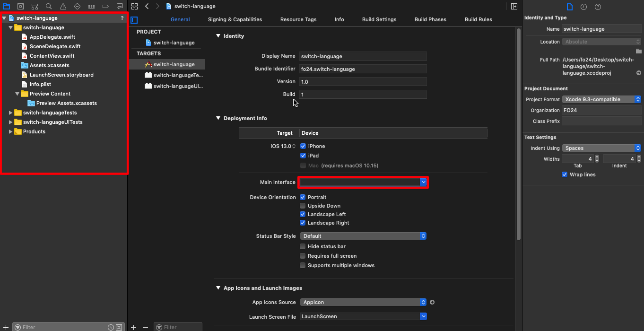Enable Upside Down orientation
Screen dimensions: 644x331
pyautogui.click(x=303, y=206)
